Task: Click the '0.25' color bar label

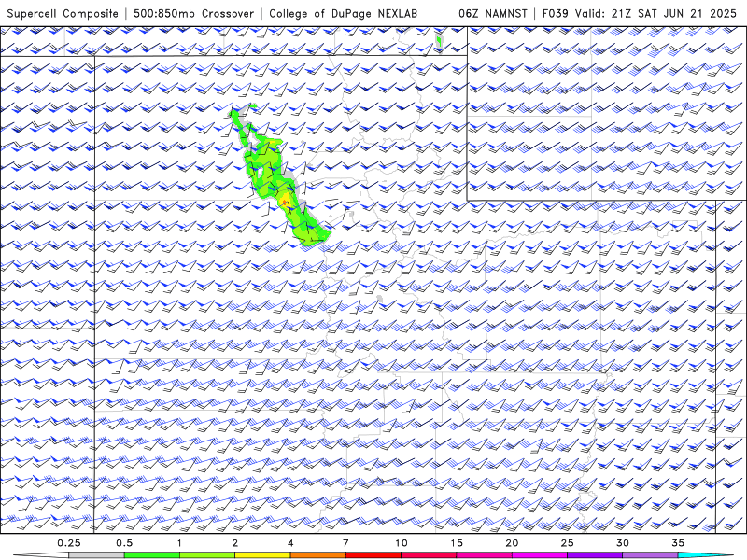Action: click(68, 543)
